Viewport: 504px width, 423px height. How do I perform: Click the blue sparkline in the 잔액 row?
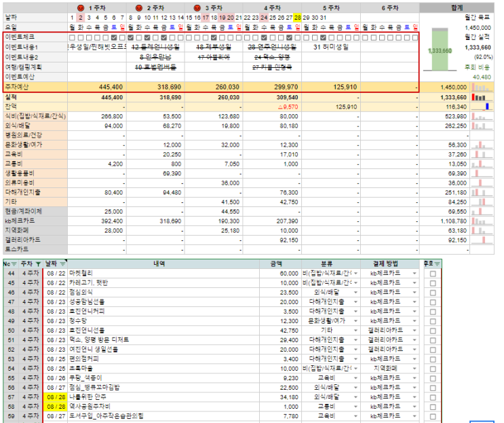(x=482, y=107)
